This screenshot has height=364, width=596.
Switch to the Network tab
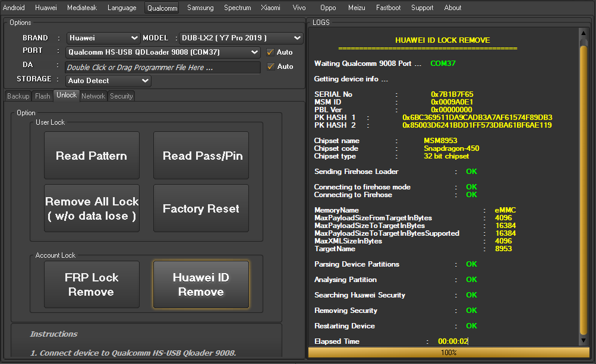(93, 96)
